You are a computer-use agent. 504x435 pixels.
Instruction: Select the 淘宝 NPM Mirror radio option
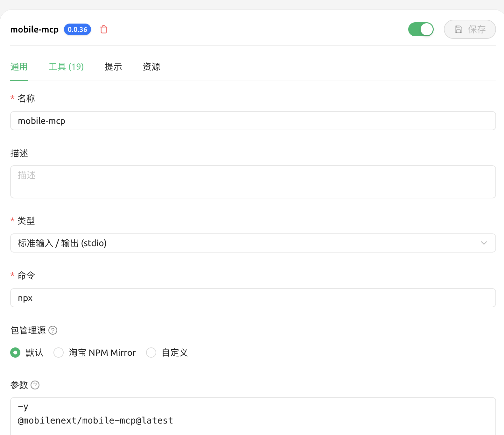59,353
